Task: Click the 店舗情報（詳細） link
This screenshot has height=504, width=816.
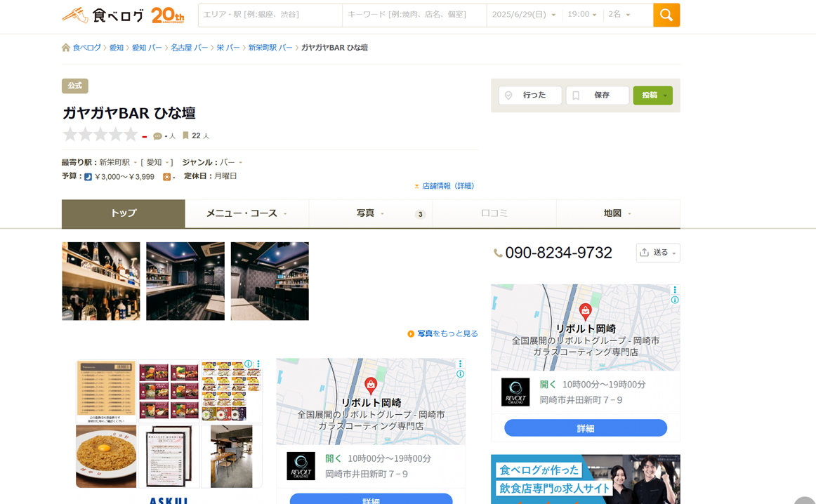Action: (x=447, y=186)
